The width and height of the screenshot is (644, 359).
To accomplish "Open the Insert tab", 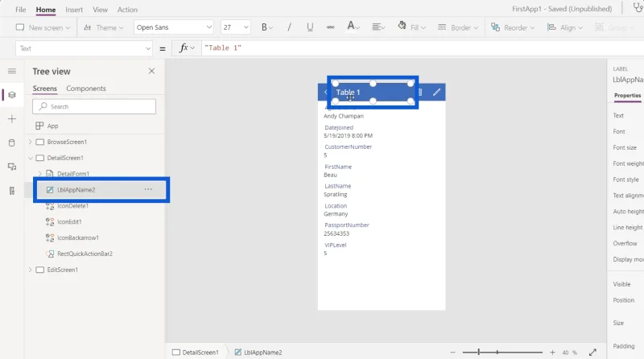I will coord(74,10).
